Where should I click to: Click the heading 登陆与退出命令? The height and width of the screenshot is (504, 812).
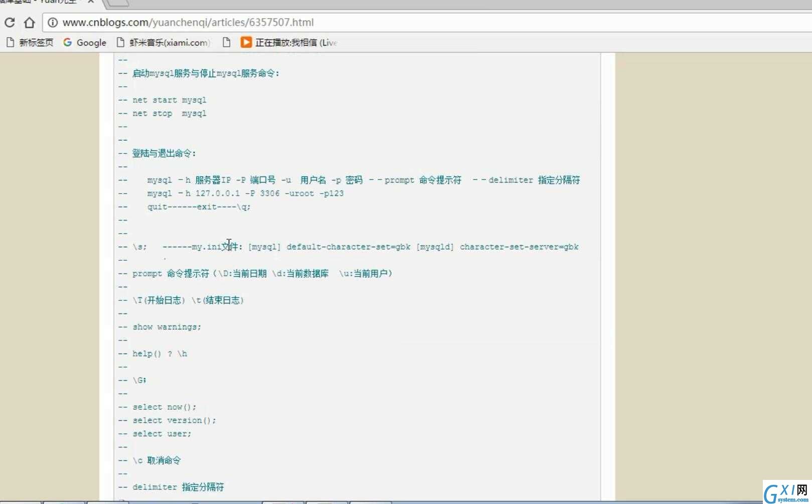tap(164, 153)
